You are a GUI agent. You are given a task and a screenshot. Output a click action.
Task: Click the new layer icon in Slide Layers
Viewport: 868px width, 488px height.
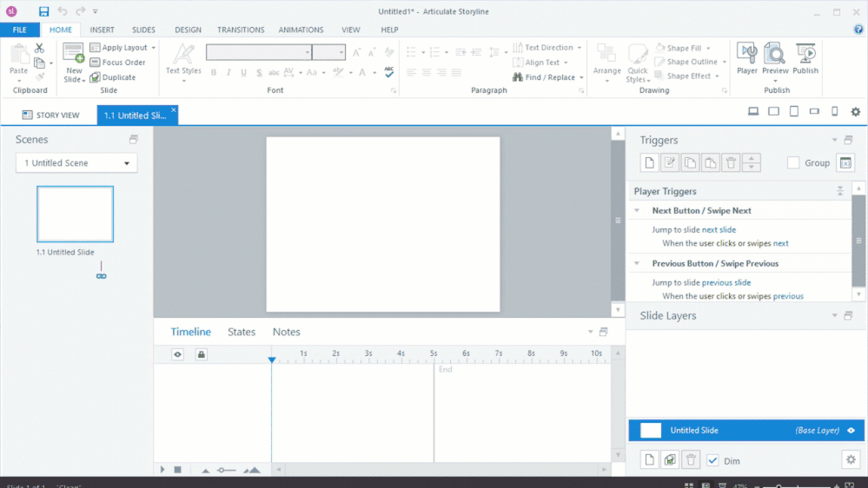coord(649,460)
